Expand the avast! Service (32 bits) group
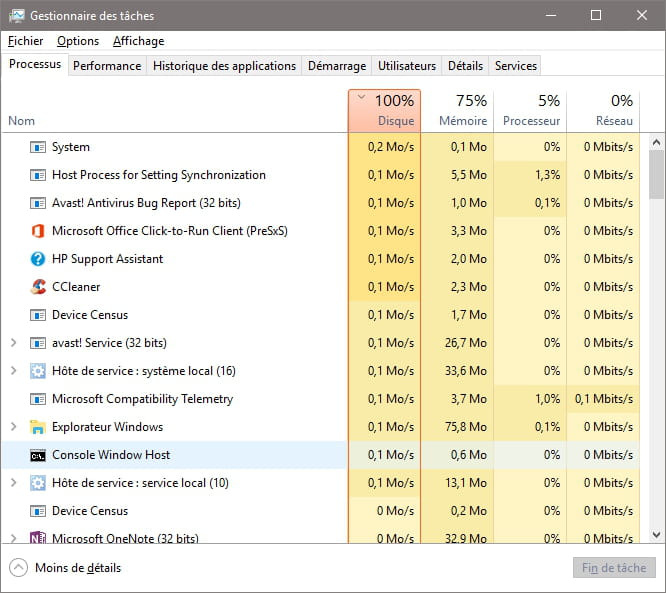Image resolution: width=666 pixels, height=593 pixels. coord(14,343)
